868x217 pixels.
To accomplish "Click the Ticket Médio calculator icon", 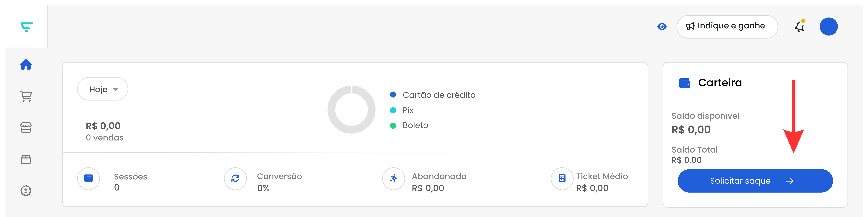I will pyautogui.click(x=562, y=179).
